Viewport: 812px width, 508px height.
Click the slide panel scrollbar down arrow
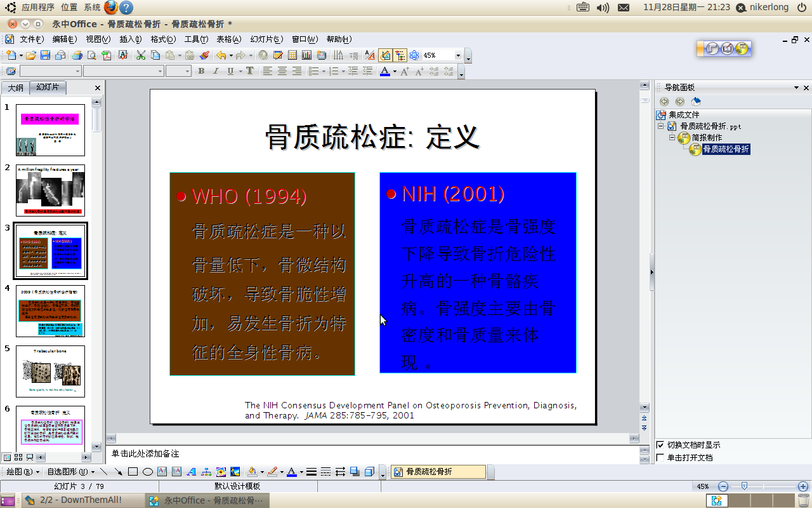pyautogui.click(x=96, y=446)
